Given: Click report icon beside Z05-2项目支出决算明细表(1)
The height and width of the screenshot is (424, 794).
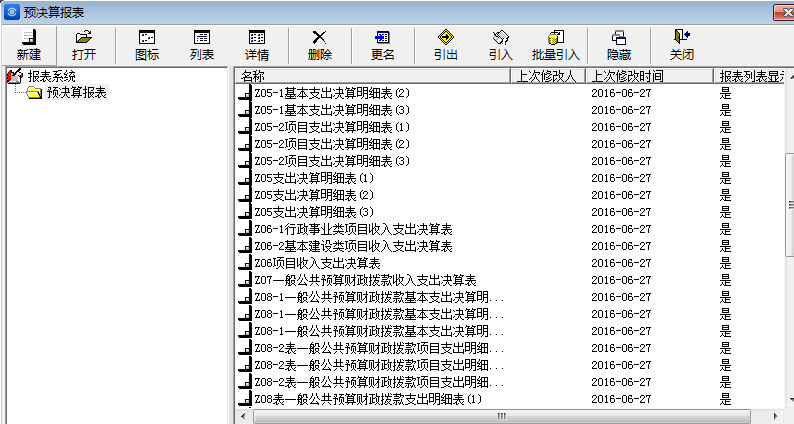Looking at the screenshot, I should (245, 127).
